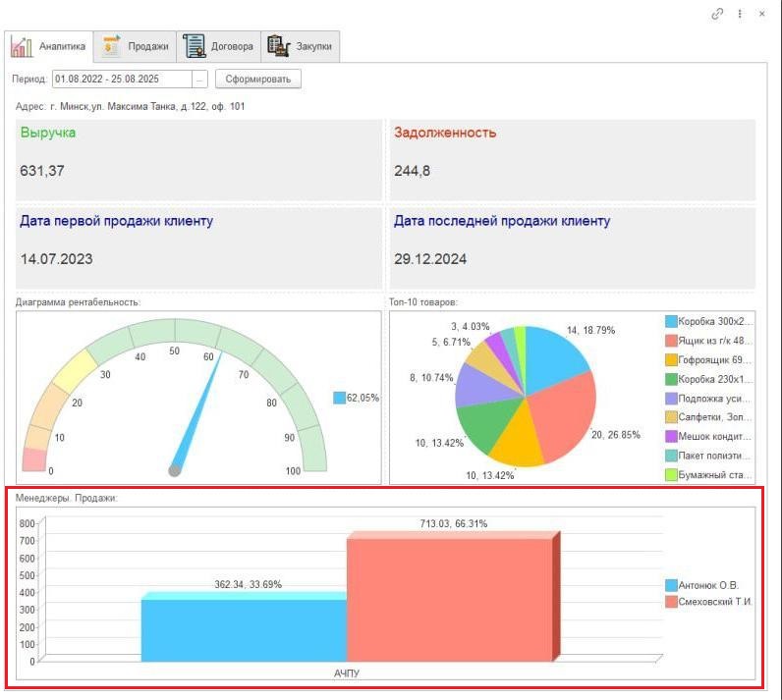
Task: Click the Продажи tab money icon
Action: pos(112,45)
